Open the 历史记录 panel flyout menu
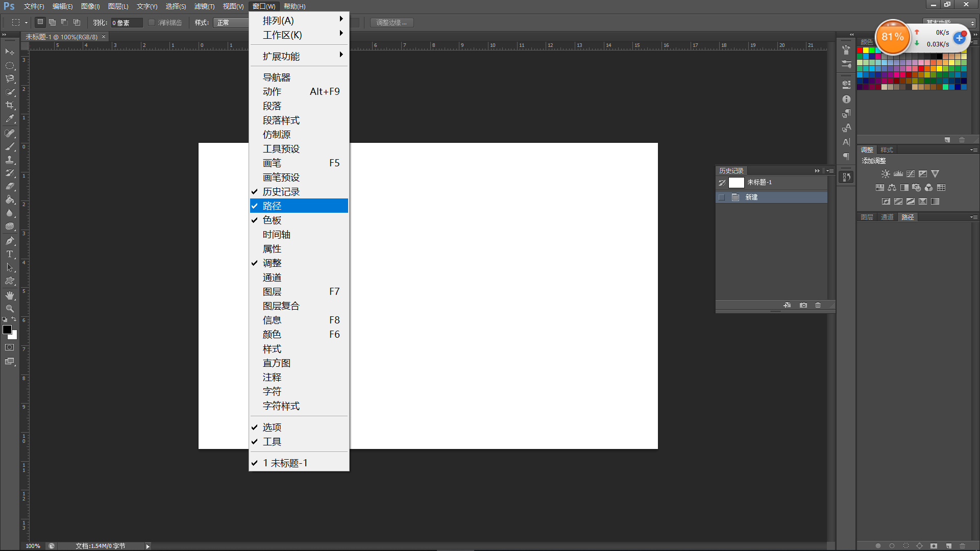Screen dimensions: 980x551 pos(830,171)
